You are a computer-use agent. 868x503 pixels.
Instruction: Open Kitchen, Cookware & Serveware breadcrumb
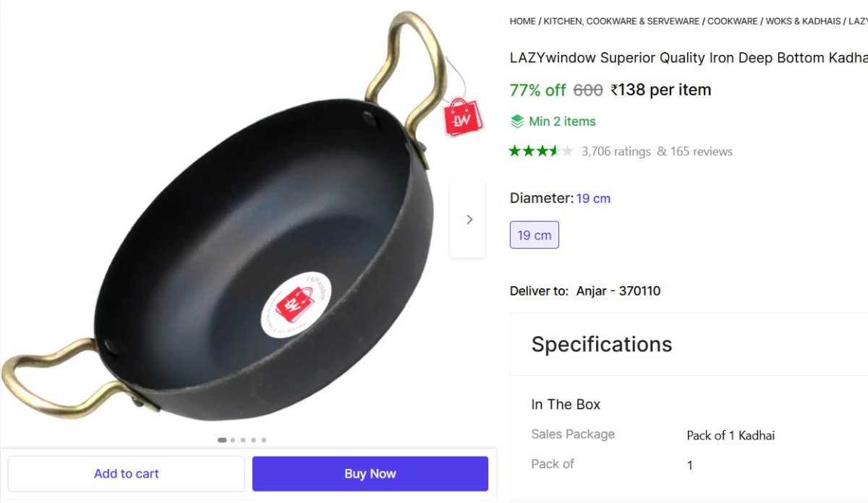621,21
